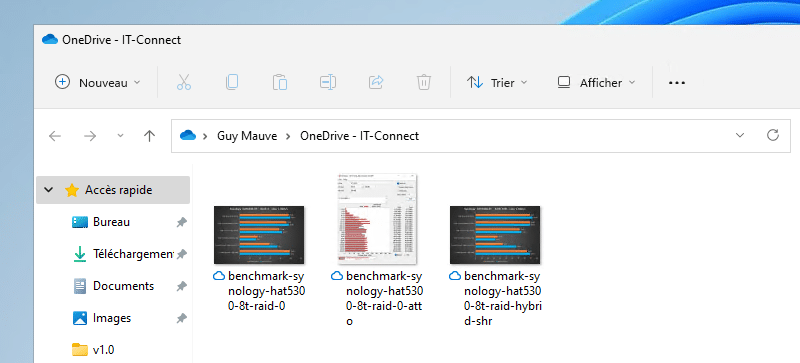Screen dimensions: 800x363
Task: Click the Share icon in toolbar
Action: [x=376, y=82]
